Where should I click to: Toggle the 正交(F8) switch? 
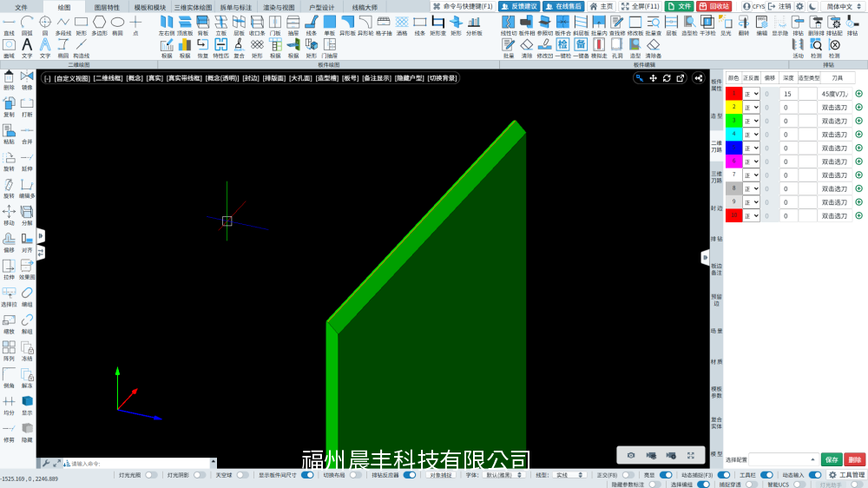point(628,475)
